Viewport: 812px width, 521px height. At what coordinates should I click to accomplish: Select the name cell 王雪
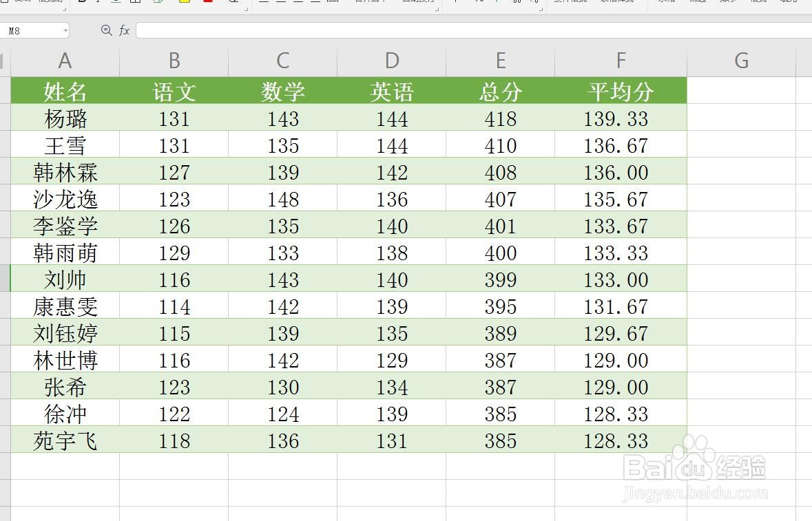coord(65,145)
